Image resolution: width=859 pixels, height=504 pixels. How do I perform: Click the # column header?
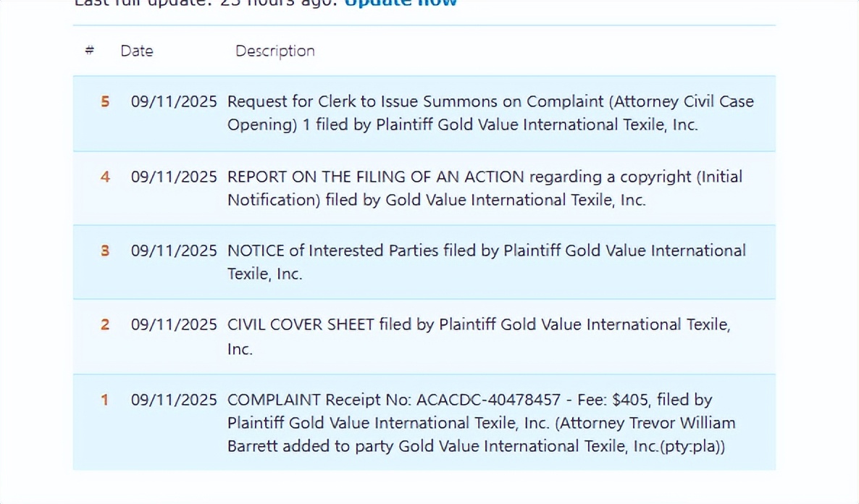click(90, 51)
